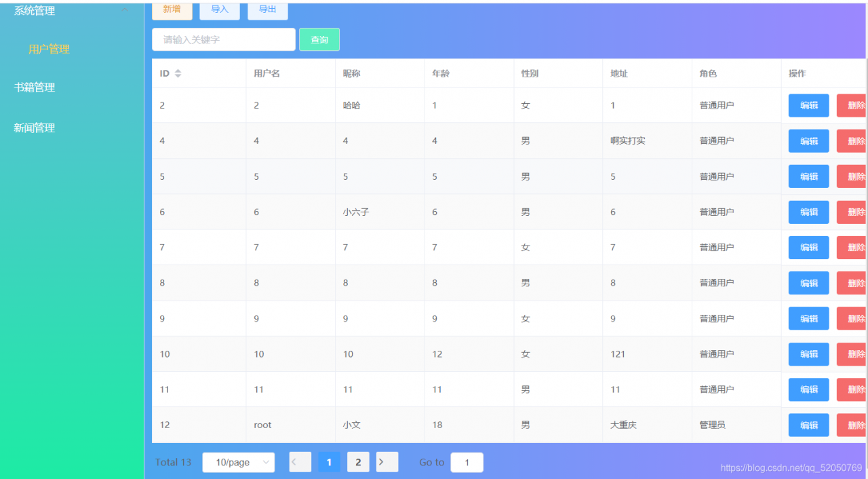Click the 导出 export button
This screenshot has width=868, height=479.
(x=267, y=10)
